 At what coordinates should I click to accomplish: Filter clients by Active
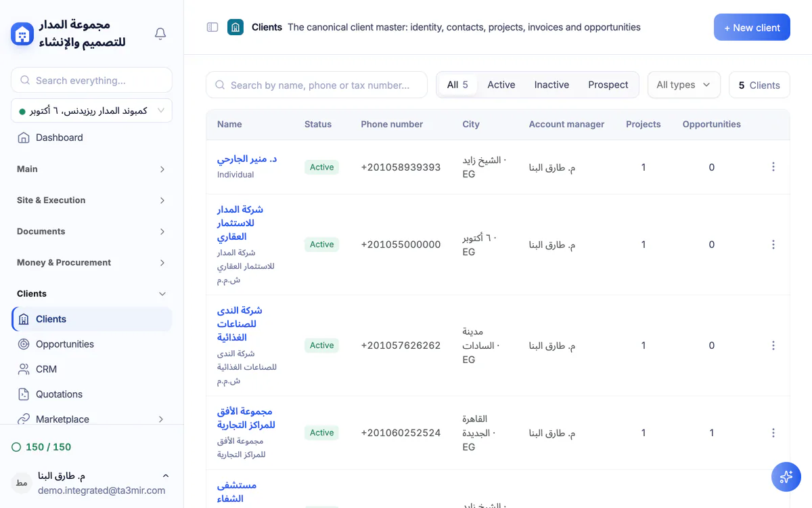(x=501, y=85)
